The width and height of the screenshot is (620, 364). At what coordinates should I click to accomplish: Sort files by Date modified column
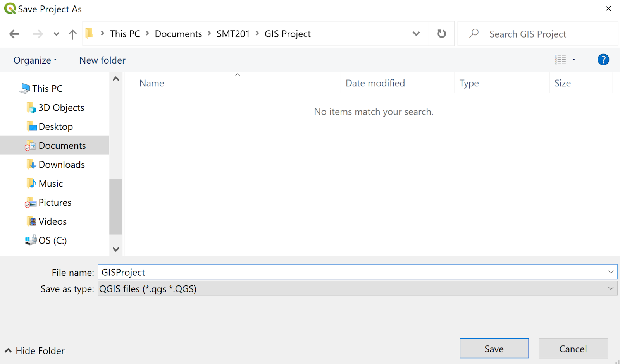click(375, 83)
